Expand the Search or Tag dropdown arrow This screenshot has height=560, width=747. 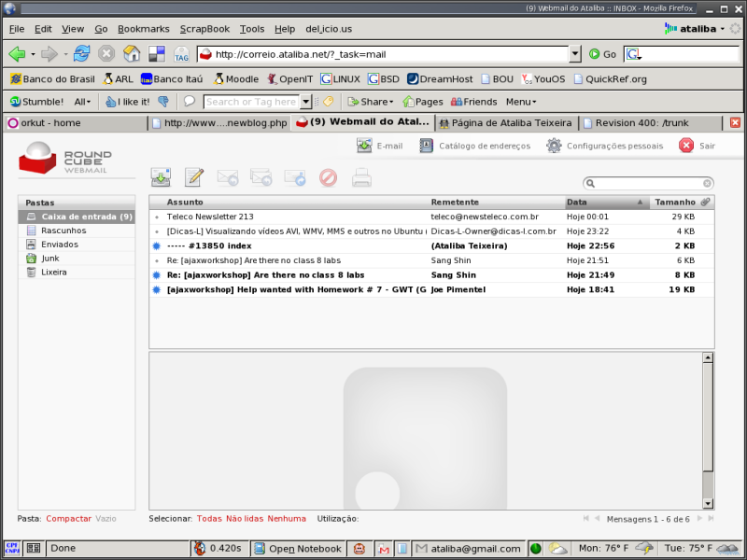tap(306, 102)
